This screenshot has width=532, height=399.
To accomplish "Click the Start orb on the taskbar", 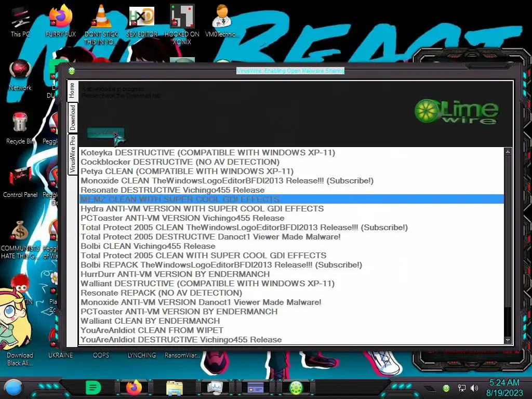I will [x=14, y=388].
